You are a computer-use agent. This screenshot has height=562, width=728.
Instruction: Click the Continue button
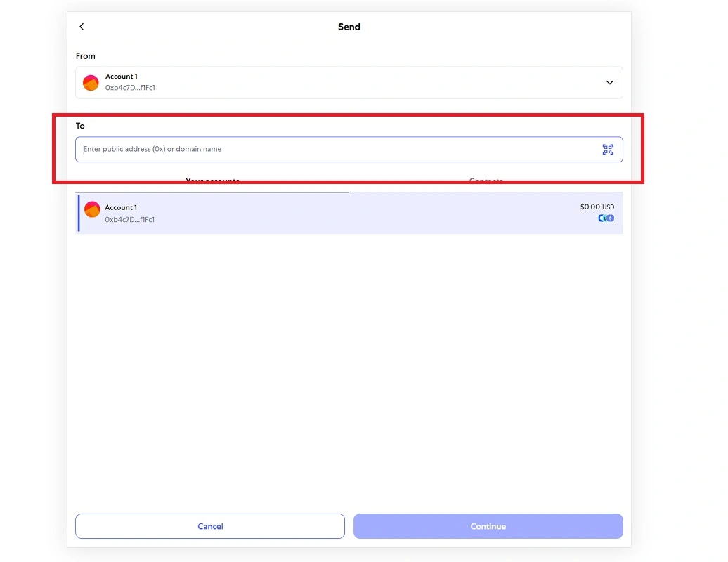488,525
